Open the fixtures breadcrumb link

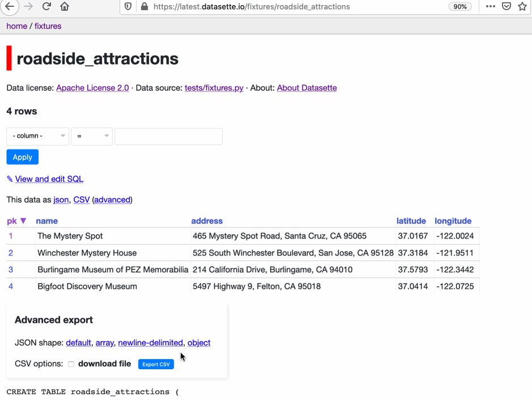pyautogui.click(x=48, y=26)
